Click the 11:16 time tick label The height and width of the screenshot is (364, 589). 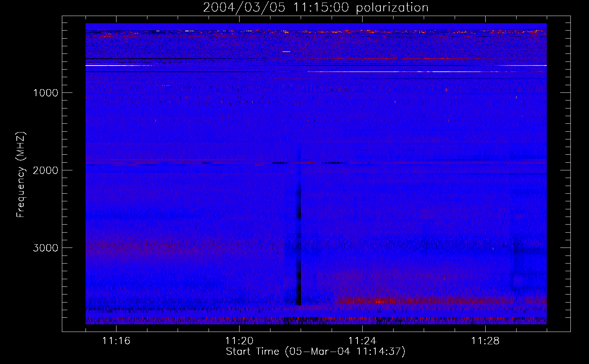click(116, 341)
